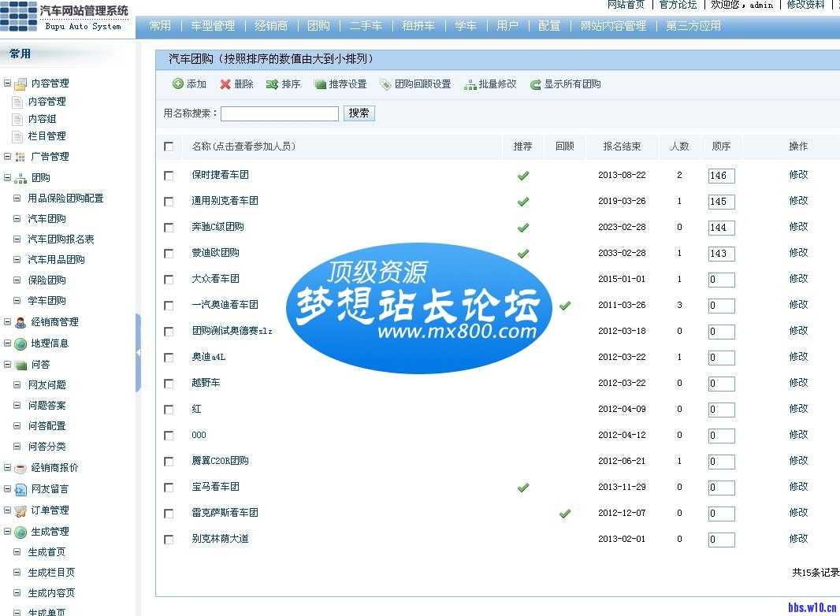The width and height of the screenshot is (840, 616).
Task: Focus the name search (用名称搜索) input field
Action: [x=279, y=113]
